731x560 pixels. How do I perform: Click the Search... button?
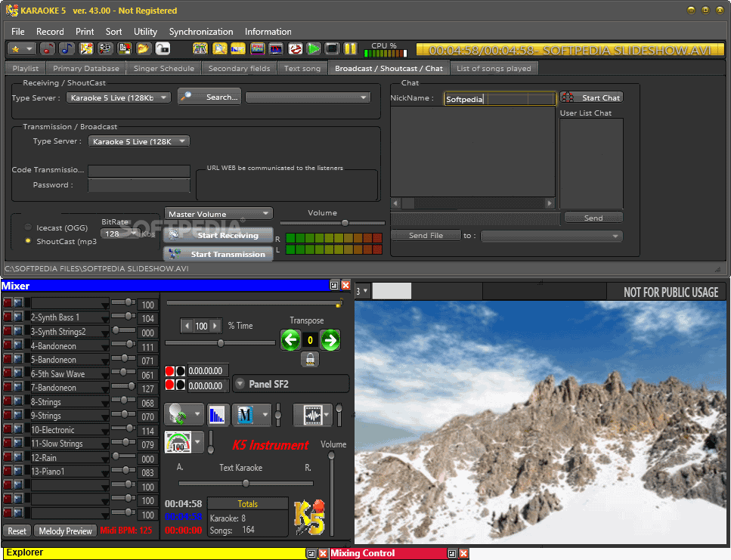point(209,97)
